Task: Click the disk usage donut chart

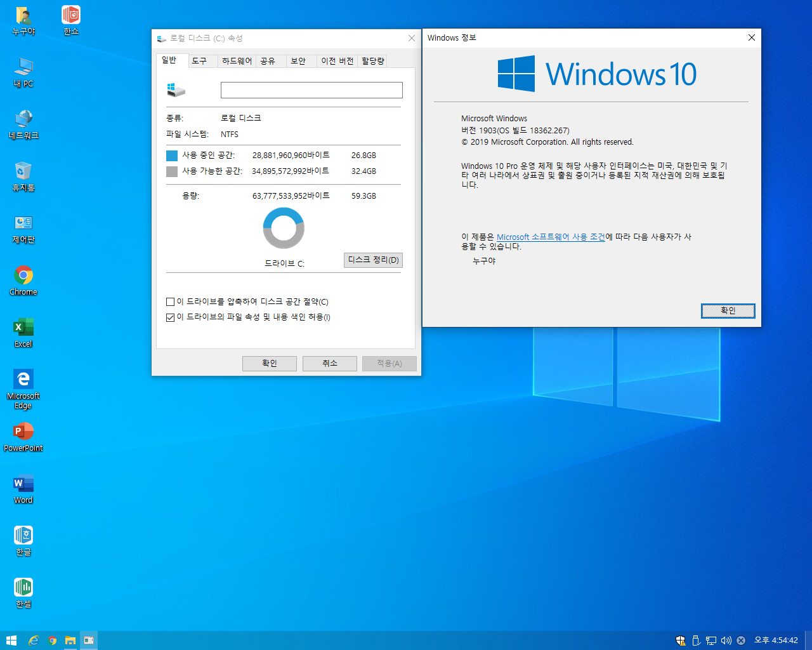Action: (x=284, y=228)
